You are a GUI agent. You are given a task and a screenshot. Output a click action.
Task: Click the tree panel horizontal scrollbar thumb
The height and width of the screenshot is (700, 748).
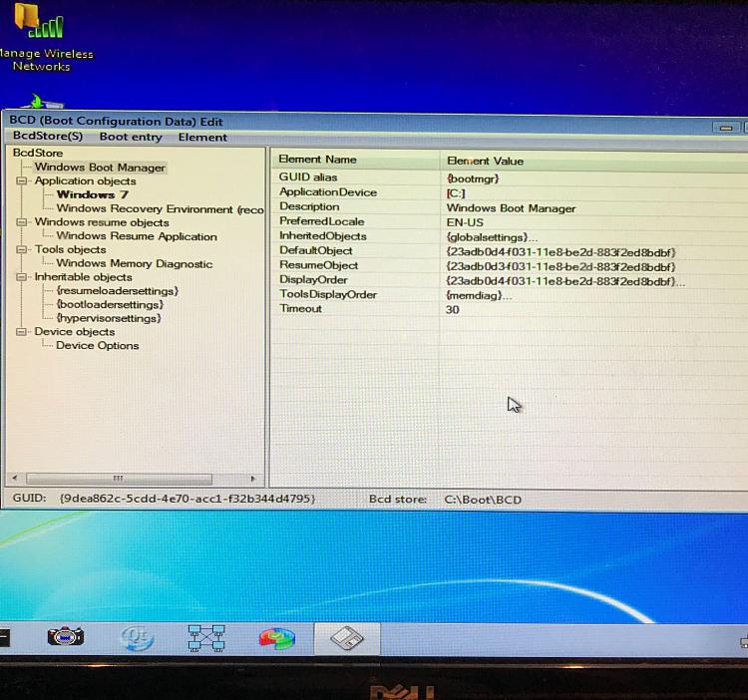coord(119,479)
